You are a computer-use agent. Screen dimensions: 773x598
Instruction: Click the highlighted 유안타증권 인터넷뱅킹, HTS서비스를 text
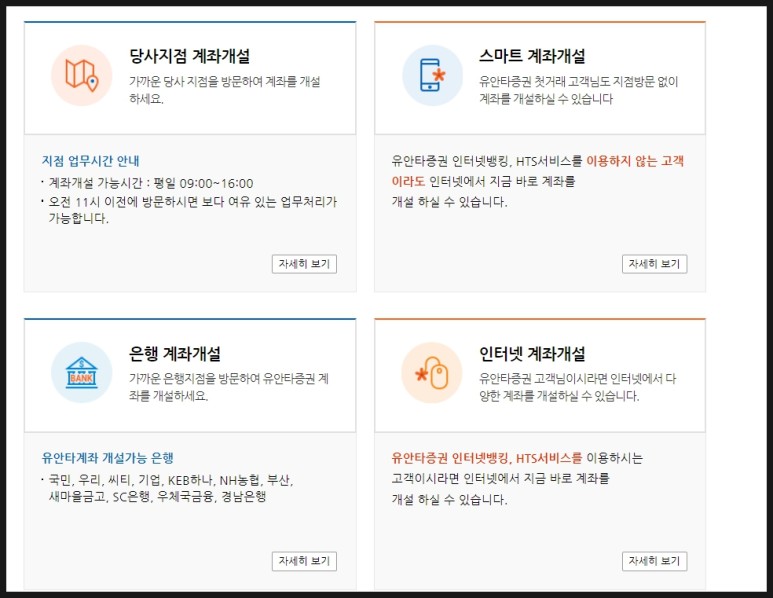487,458
